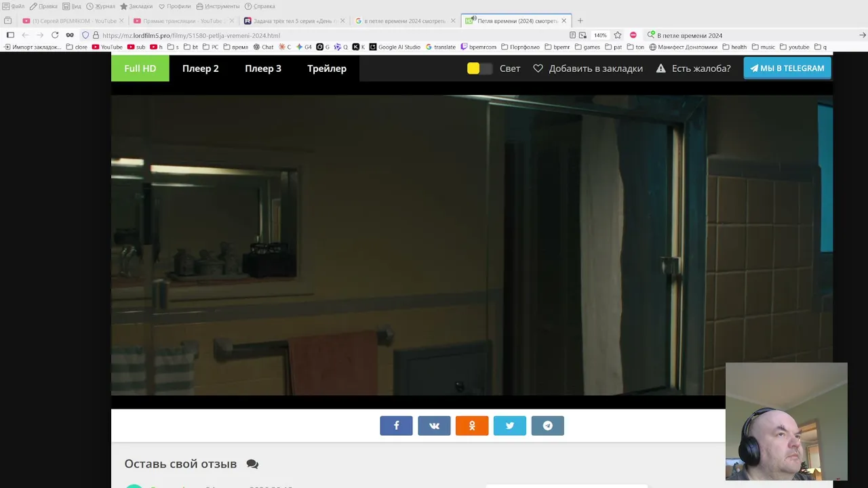Open the Chat bookmark
The height and width of the screenshot is (488, 868).
click(263, 47)
